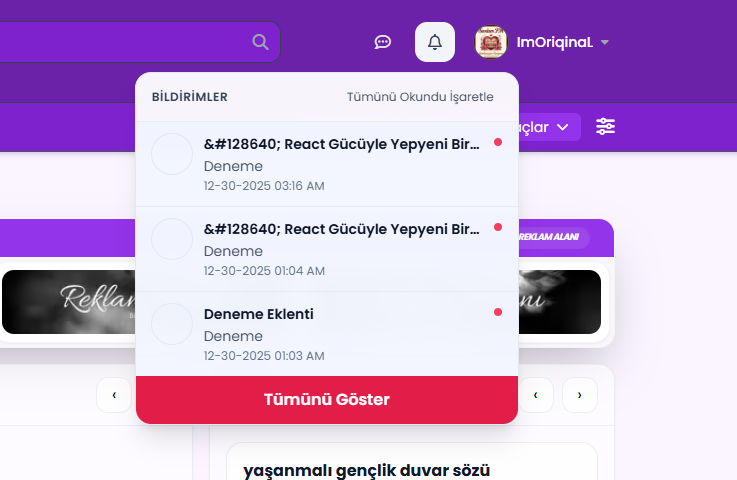Open the messages chat bubble icon
The width and height of the screenshot is (737, 480).
pyautogui.click(x=382, y=42)
